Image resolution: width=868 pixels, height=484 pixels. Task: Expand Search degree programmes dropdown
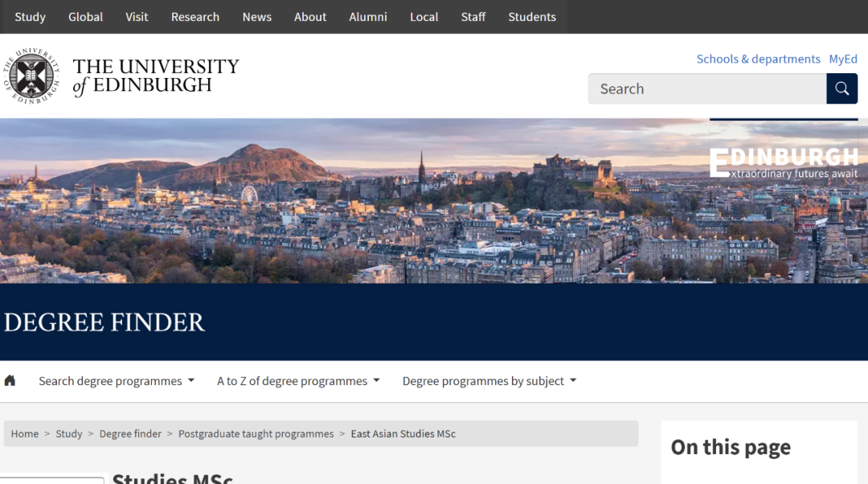[x=116, y=381]
